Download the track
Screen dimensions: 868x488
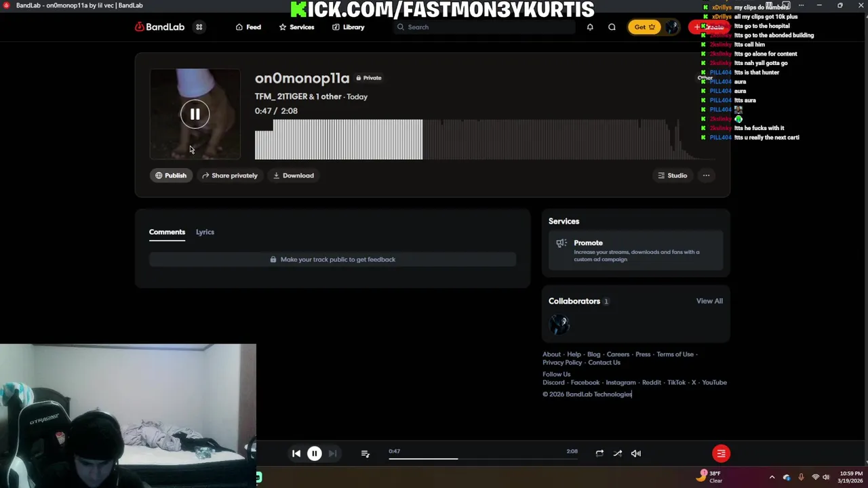tap(294, 176)
